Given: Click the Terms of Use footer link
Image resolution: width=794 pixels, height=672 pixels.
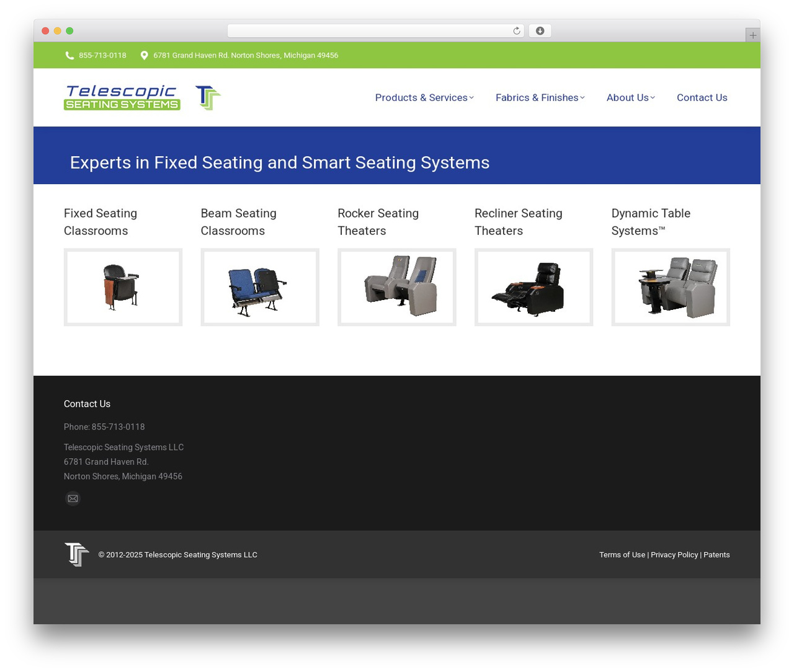Looking at the screenshot, I should [622, 555].
